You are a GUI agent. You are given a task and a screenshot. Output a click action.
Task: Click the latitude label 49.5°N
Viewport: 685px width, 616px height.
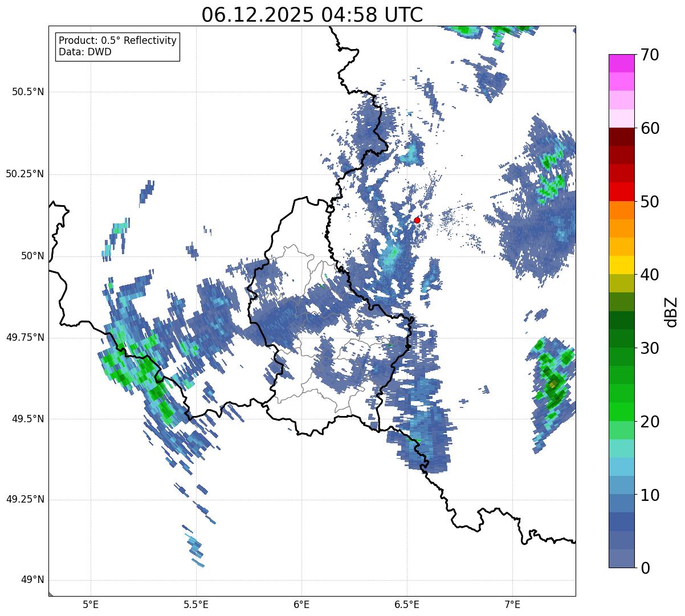[27, 419]
